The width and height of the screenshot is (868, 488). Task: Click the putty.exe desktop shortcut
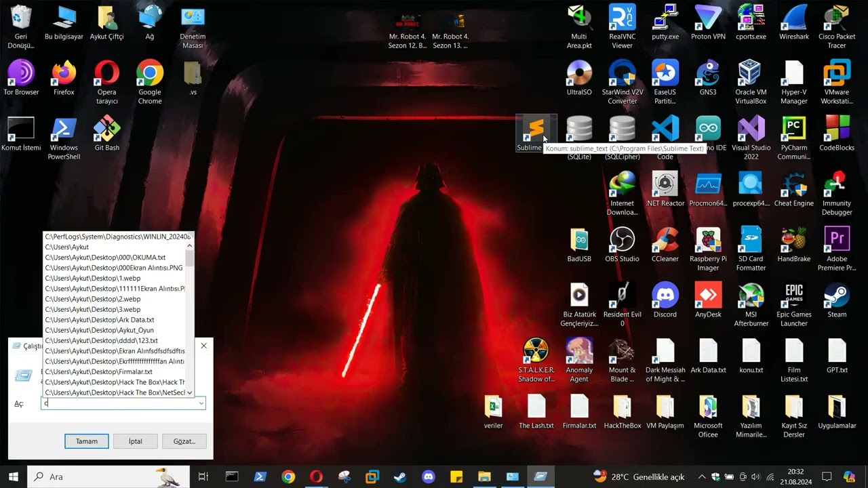pos(665,22)
